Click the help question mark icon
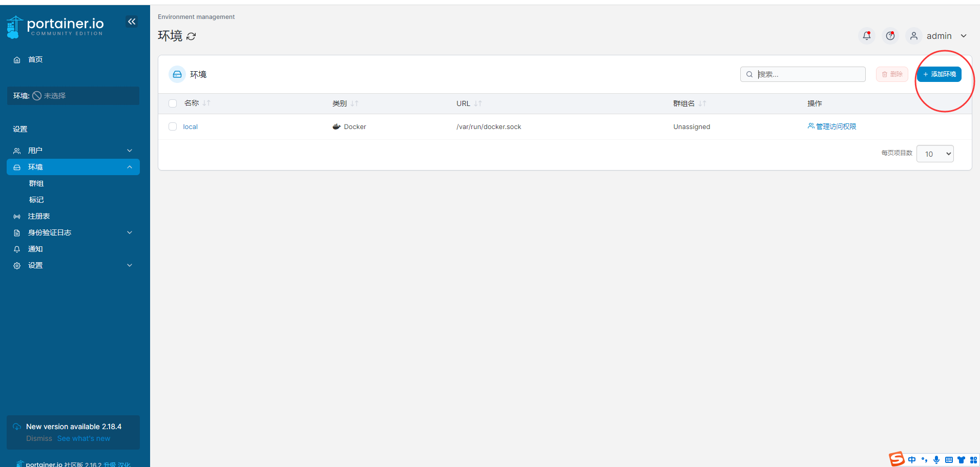This screenshot has height=467, width=980. pyautogui.click(x=890, y=36)
